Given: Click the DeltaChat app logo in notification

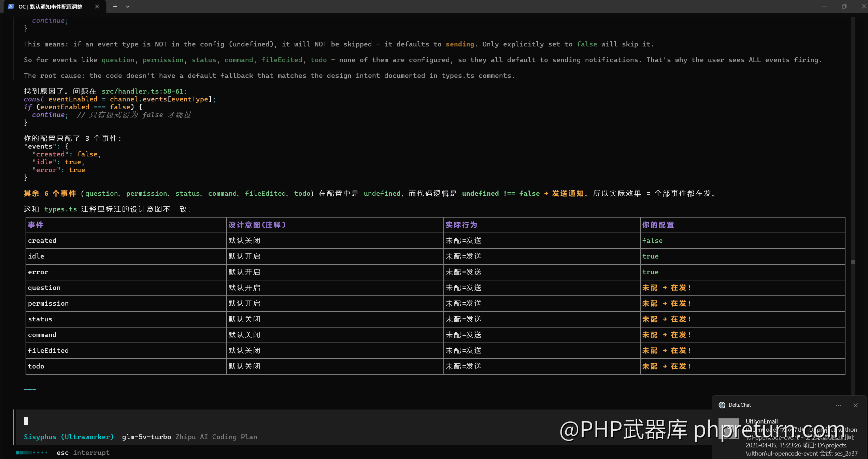Looking at the screenshot, I should [x=722, y=405].
